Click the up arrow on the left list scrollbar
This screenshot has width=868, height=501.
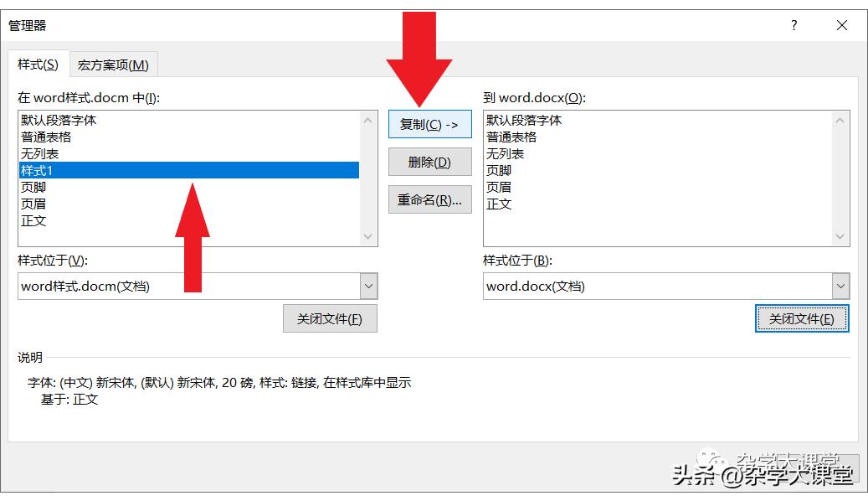[368, 120]
